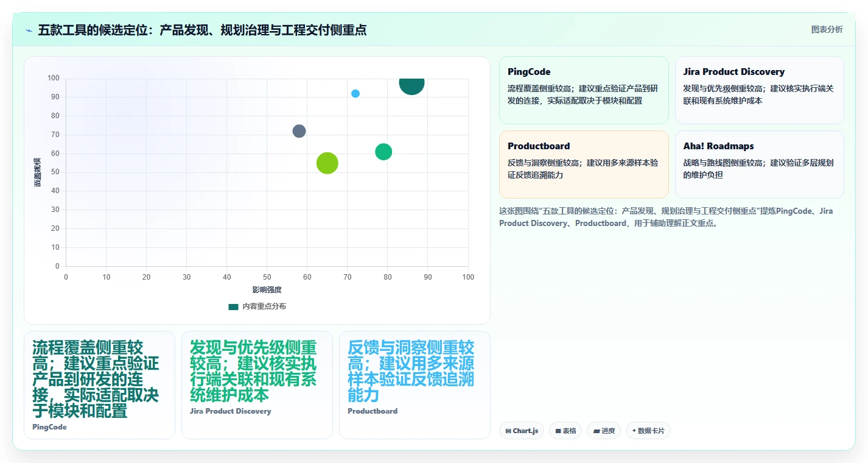Click the dark green 流程覆盖侧重较高 stat card
This screenshot has height=463, width=868.
(99, 385)
